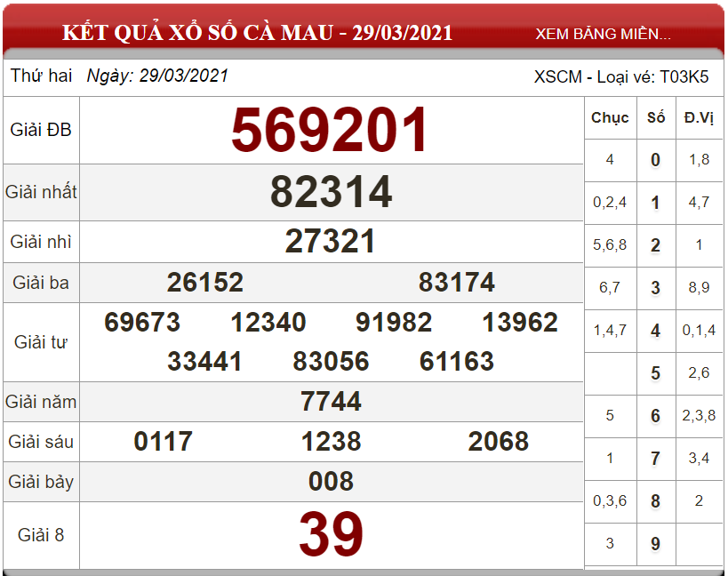Click the Giải ĐB row label
Screen dimensions: 728x576
41,130
